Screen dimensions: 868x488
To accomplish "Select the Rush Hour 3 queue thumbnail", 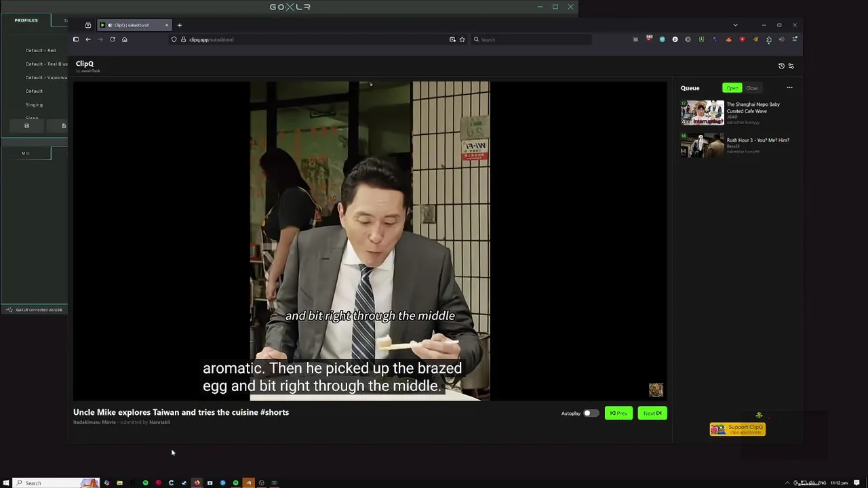I will click(703, 145).
